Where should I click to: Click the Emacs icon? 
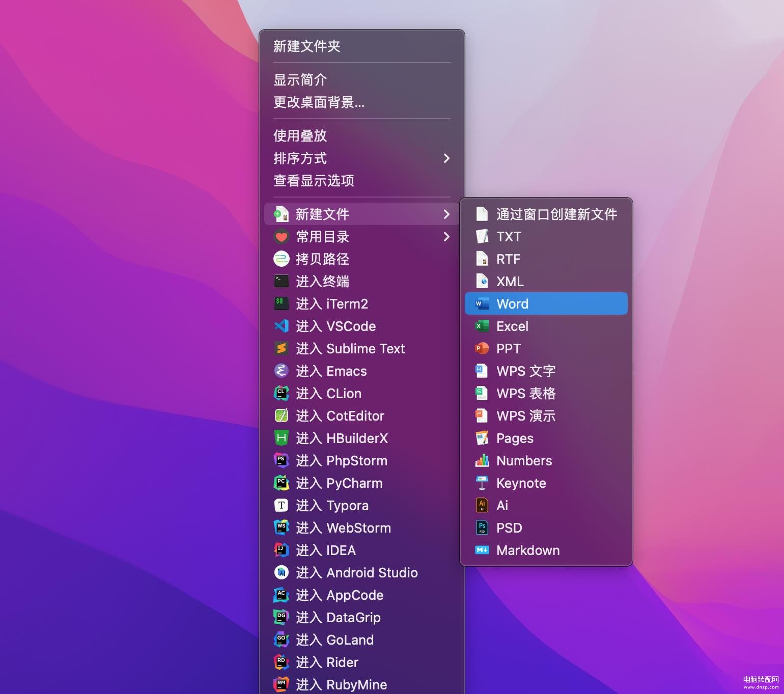coord(282,371)
